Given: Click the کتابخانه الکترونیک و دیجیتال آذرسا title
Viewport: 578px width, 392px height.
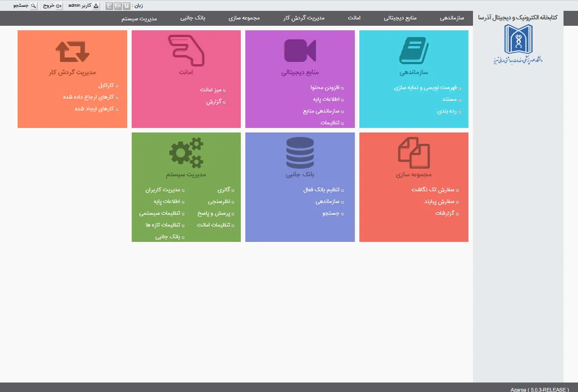Looking at the screenshot, I should 518,17.
